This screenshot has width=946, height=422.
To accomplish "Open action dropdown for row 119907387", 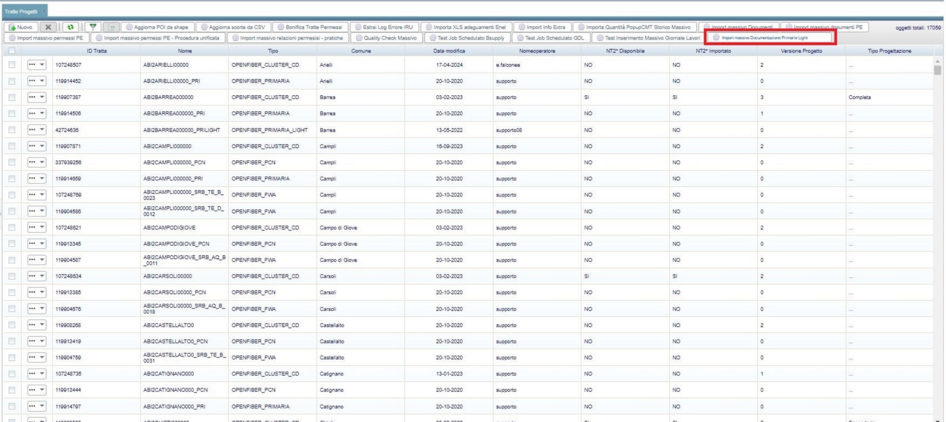I will point(37,97).
